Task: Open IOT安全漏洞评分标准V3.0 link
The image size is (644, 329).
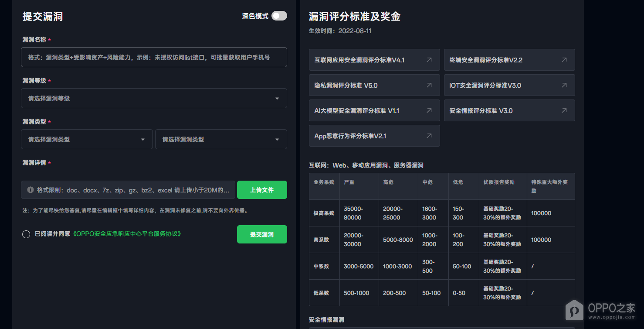Action: 509,85
